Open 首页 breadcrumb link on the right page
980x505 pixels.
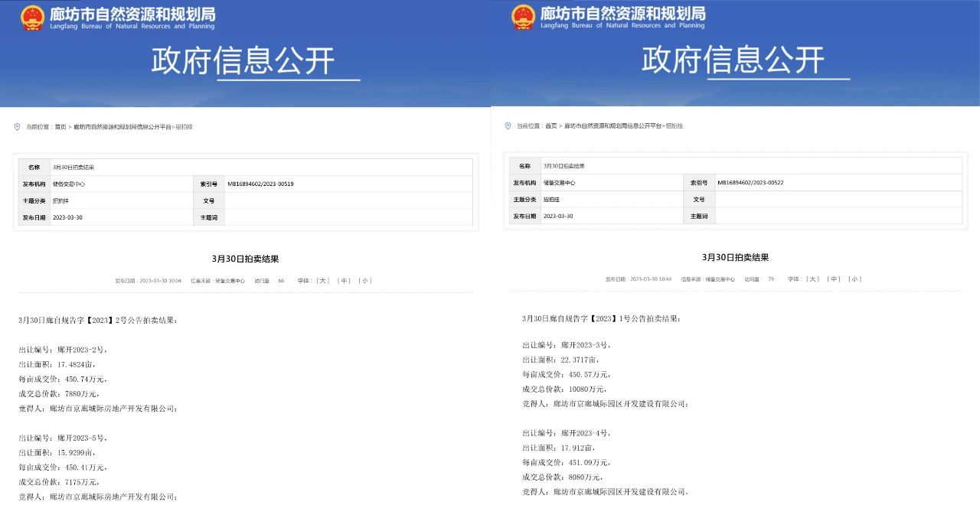pyautogui.click(x=551, y=125)
